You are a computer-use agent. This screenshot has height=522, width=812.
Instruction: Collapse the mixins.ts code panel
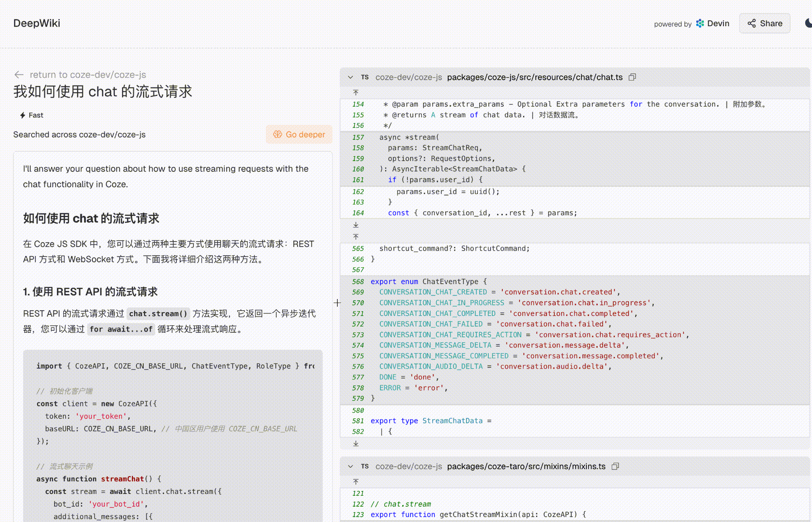tap(350, 466)
